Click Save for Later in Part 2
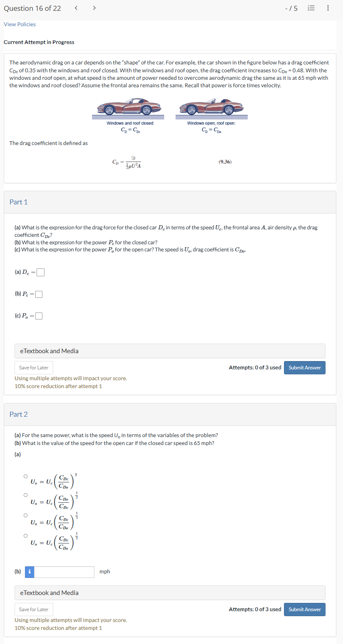This screenshot has width=343, height=644. (x=34, y=610)
